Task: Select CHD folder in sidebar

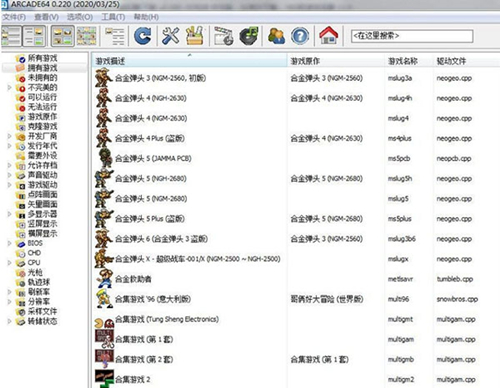Action: click(29, 253)
